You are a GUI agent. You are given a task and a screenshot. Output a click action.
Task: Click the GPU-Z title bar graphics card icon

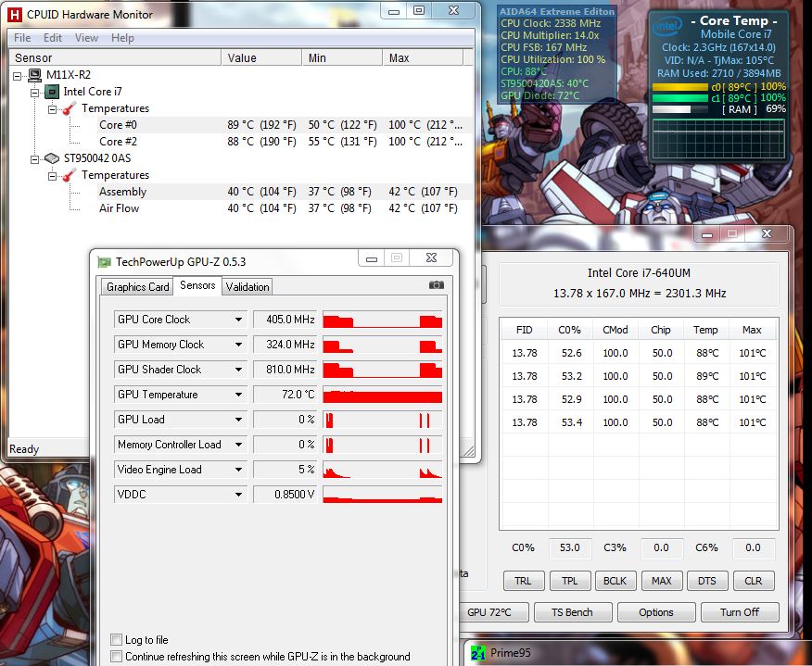[105, 262]
